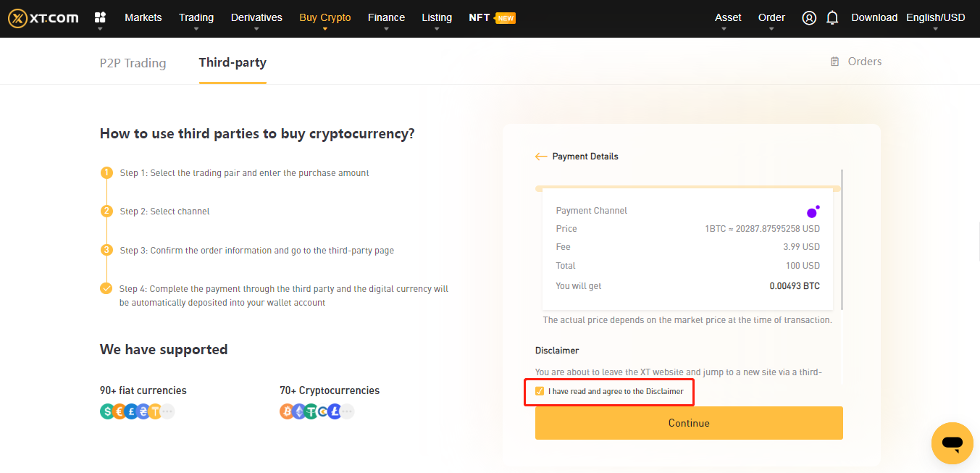
Task: Uncheck 'I have read and agree to the Disclaimer'
Action: tap(540, 390)
